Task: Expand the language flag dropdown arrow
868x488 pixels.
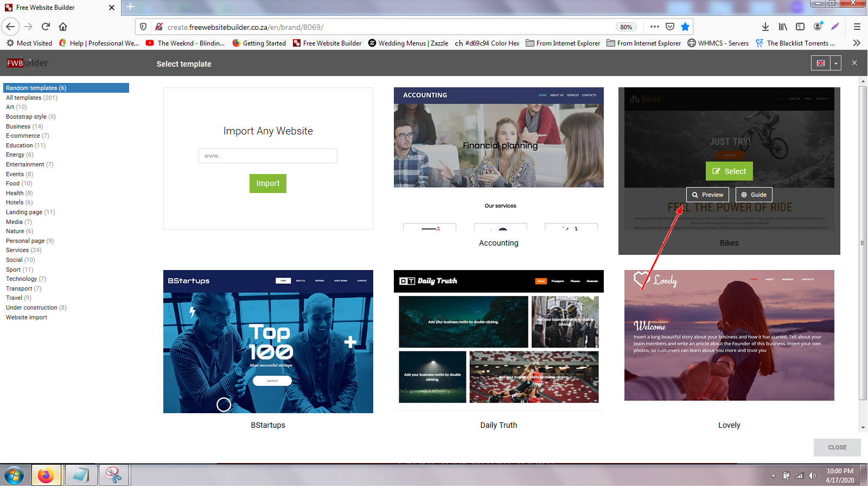Action: (x=836, y=63)
